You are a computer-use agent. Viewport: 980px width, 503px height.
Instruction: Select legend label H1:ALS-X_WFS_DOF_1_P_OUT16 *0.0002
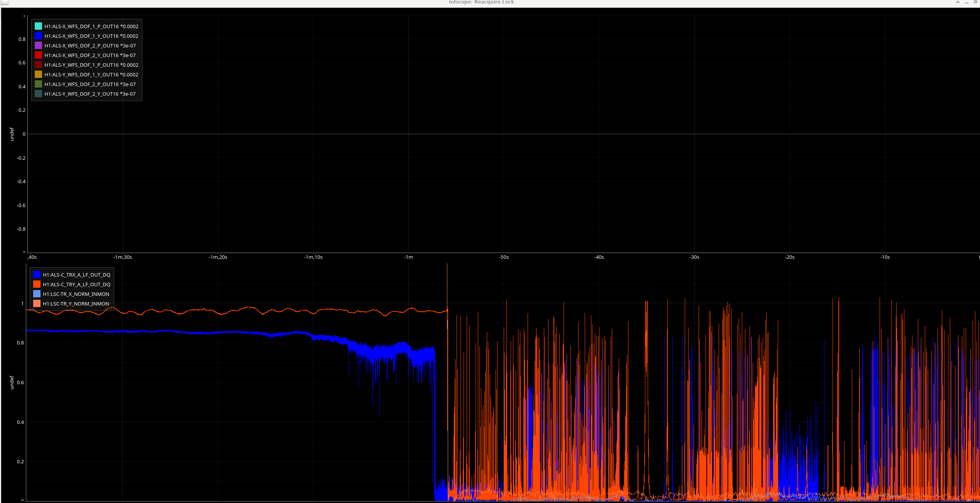coord(91,26)
